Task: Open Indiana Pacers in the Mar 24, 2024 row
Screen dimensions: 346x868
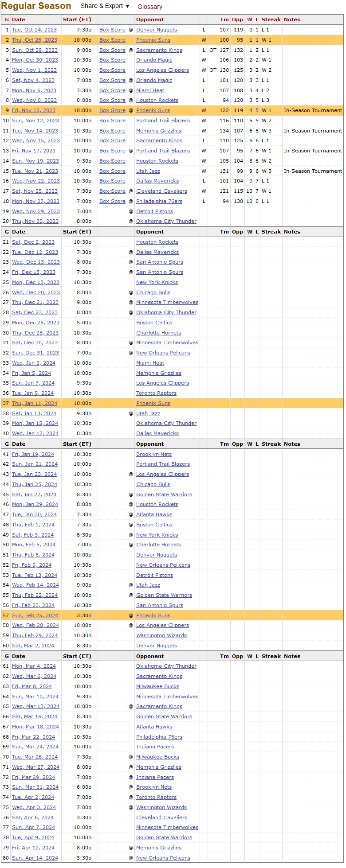Action: coord(155,747)
